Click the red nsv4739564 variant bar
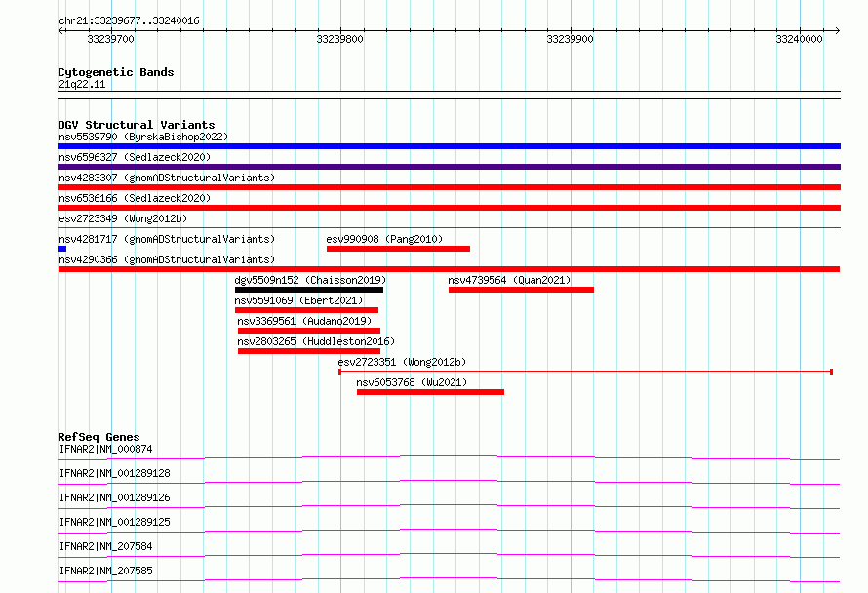This screenshot has width=868, height=593. pos(521,290)
